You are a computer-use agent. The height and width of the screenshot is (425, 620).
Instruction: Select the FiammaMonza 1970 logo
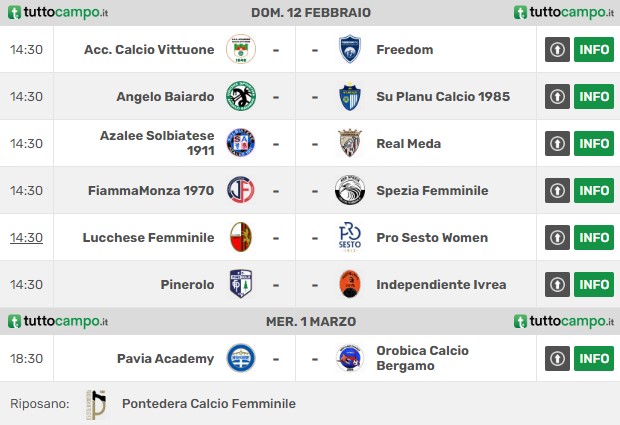point(241,190)
